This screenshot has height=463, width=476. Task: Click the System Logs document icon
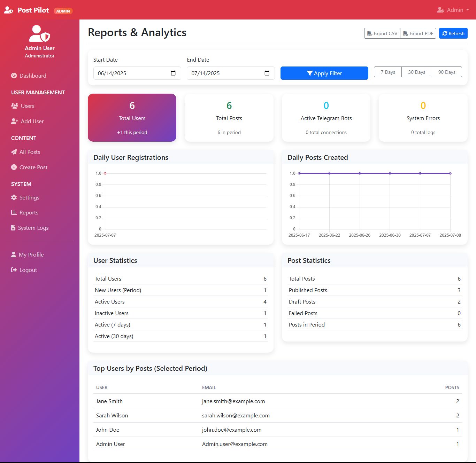coord(13,228)
